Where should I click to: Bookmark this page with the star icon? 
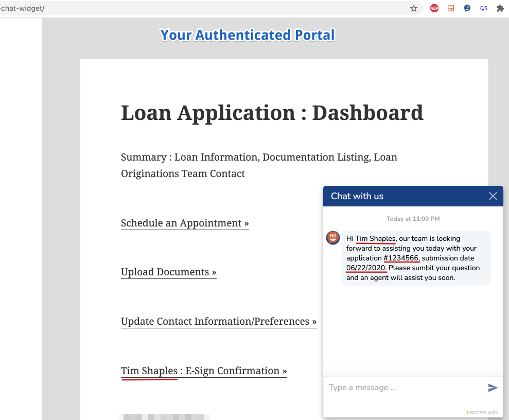(x=414, y=8)
